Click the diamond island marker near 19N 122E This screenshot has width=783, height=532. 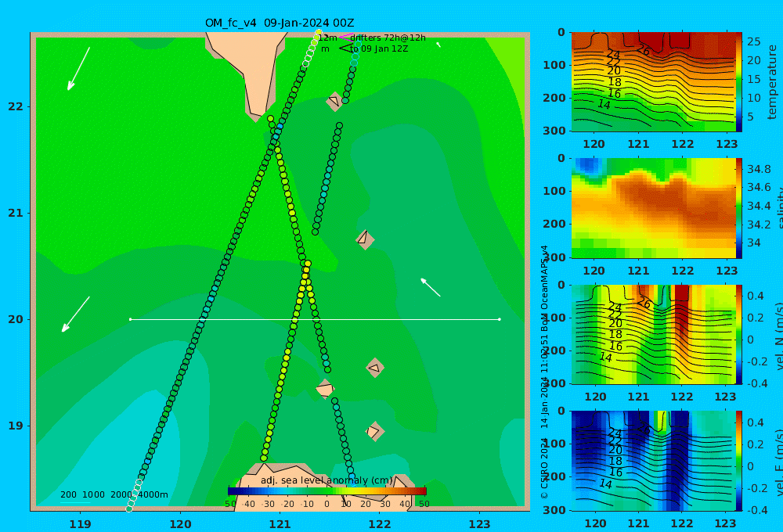tap(374, 431)
